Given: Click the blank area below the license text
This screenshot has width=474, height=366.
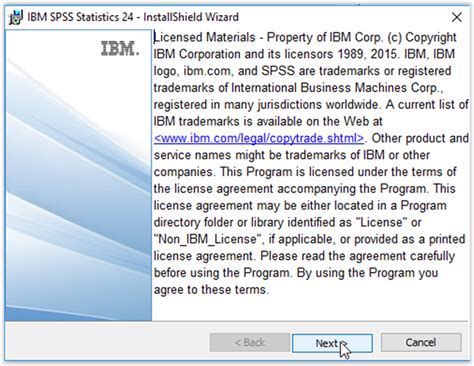Looking at the screenshot, I should point(311,308).
